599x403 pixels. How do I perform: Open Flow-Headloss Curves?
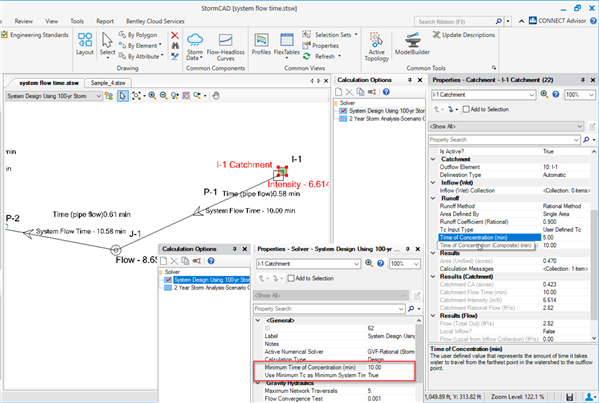[225, 47]
